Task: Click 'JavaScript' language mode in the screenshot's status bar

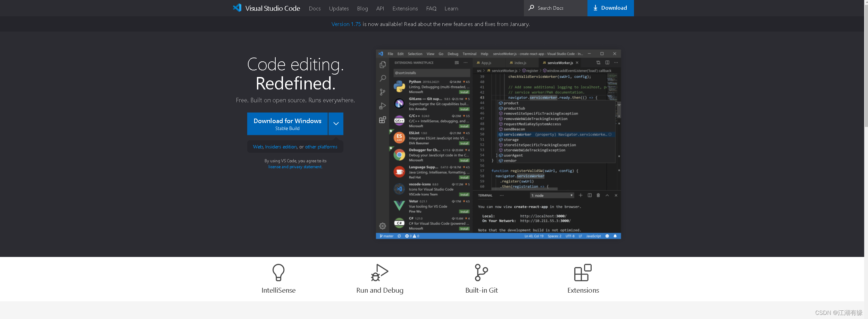Action: click(593, 236)
